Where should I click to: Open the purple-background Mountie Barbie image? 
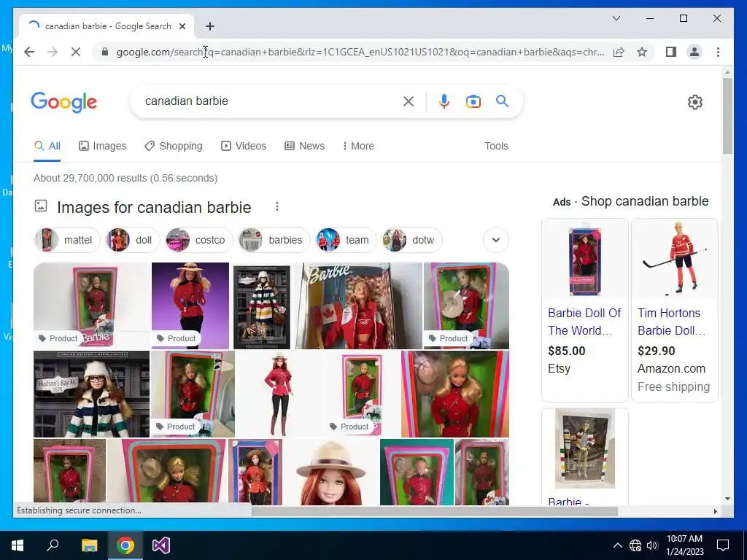(x=190, y=306)
